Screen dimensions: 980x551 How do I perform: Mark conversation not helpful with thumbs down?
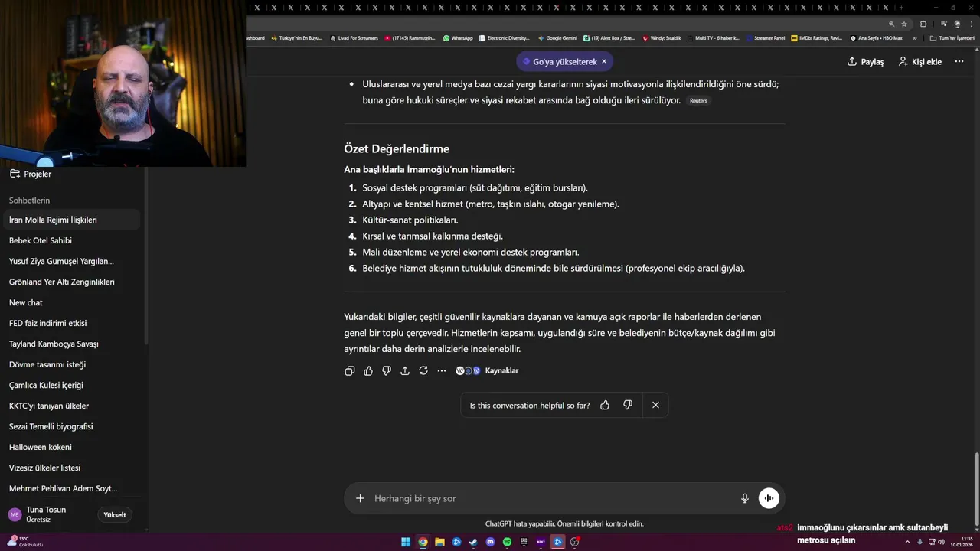tap(628, 405)
